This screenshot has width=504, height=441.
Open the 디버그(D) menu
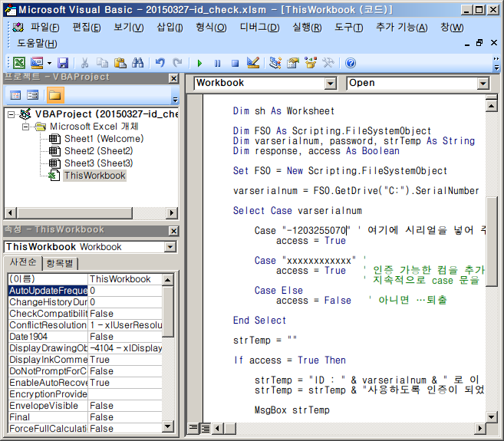pyautogui.click(x=260, y=28)
